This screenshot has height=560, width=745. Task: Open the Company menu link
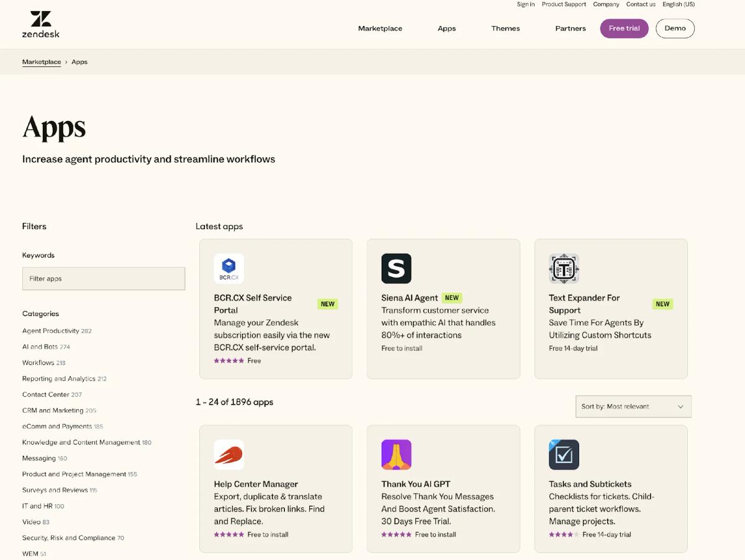pos(606,4)
